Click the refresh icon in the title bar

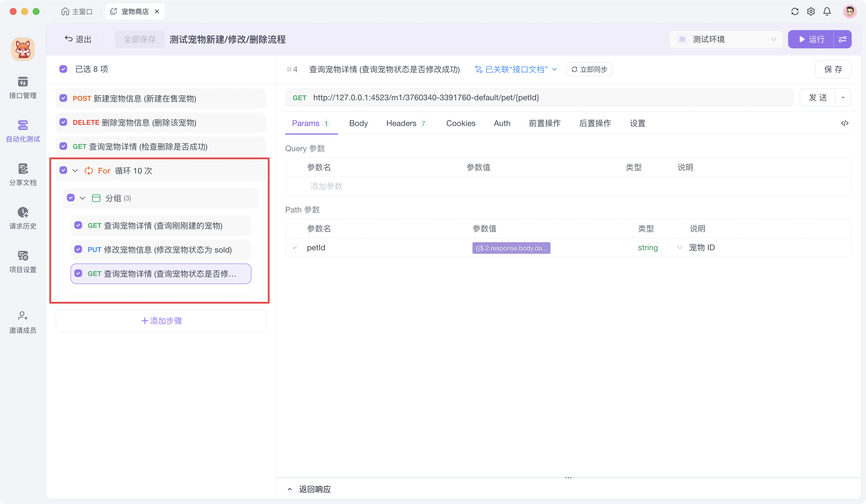coord(794,11)
